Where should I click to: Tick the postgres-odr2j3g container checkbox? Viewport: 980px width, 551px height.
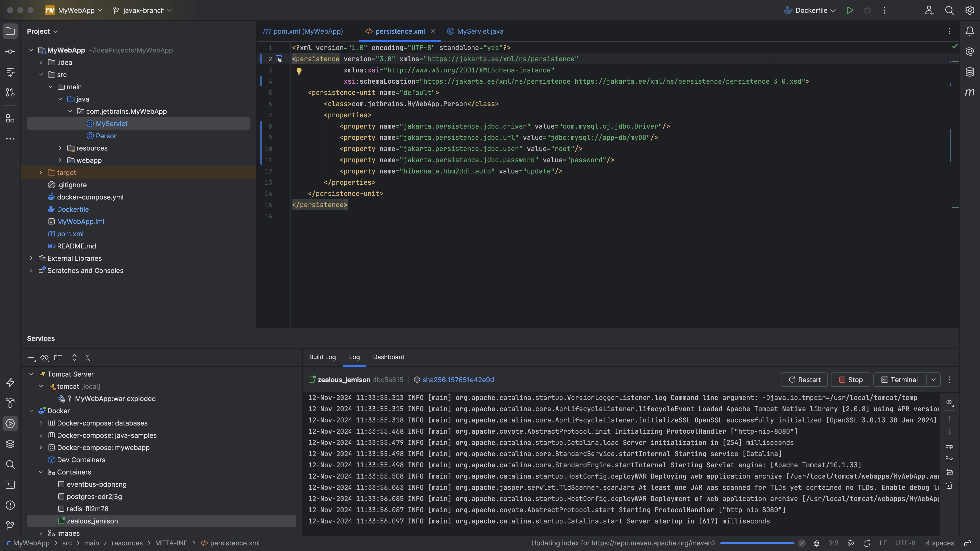(61, 497)
